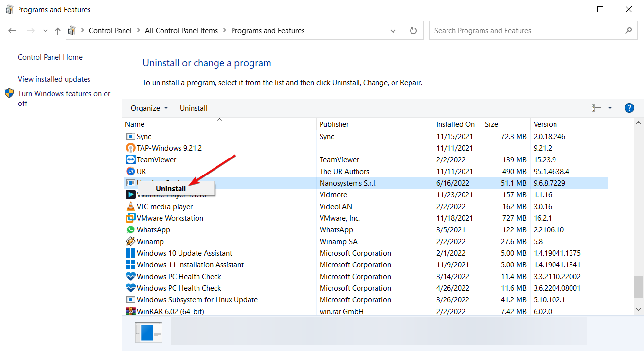Go back with the back arrow
Screen dimensions: 644x351
click(x=12, y=31)
